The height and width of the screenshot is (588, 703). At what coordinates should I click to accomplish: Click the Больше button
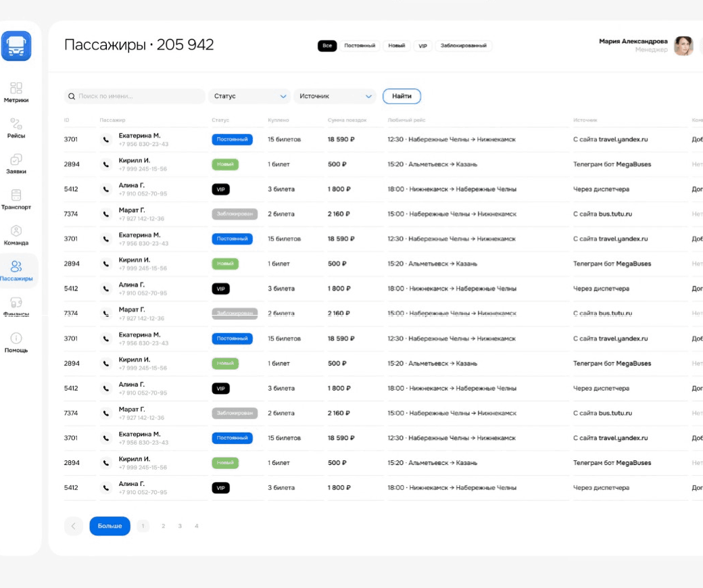click(110, 526)
